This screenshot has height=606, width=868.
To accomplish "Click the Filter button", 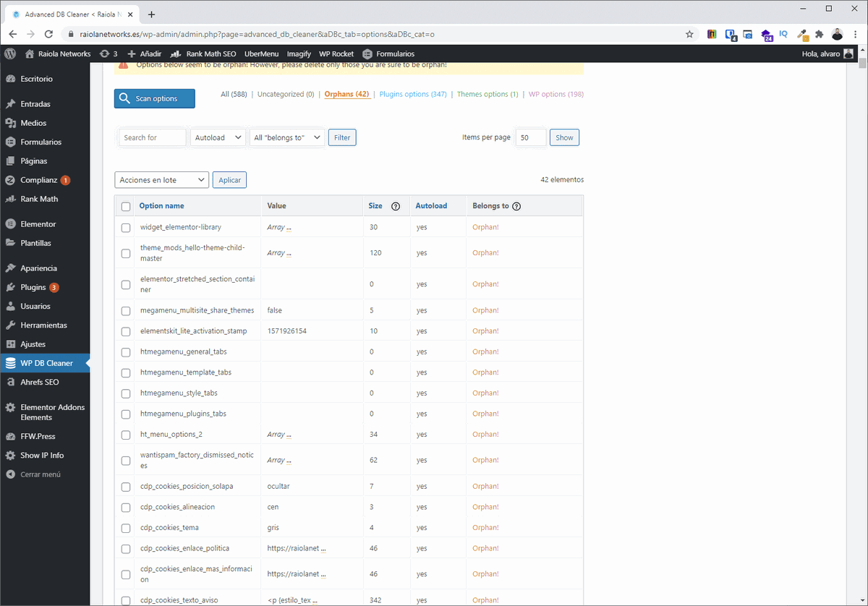I will tap(341, 137).
